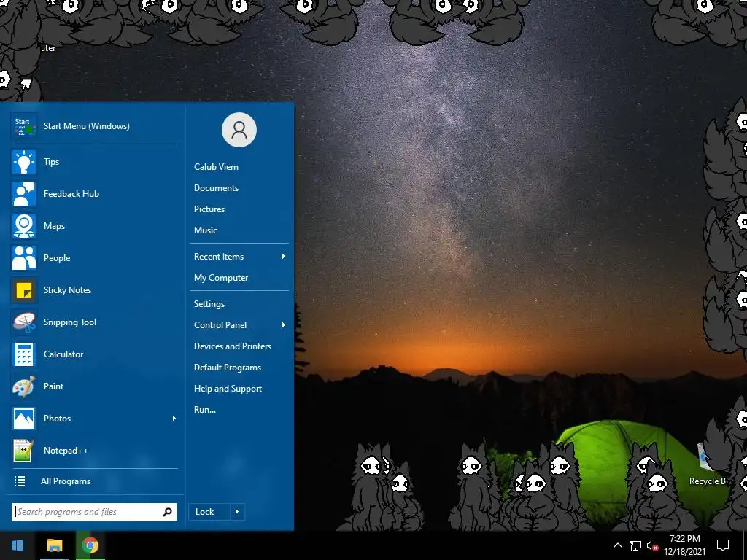Open the People app icon
The height and width of the screenshot is (560, 747).
click(x=24, y=258)
